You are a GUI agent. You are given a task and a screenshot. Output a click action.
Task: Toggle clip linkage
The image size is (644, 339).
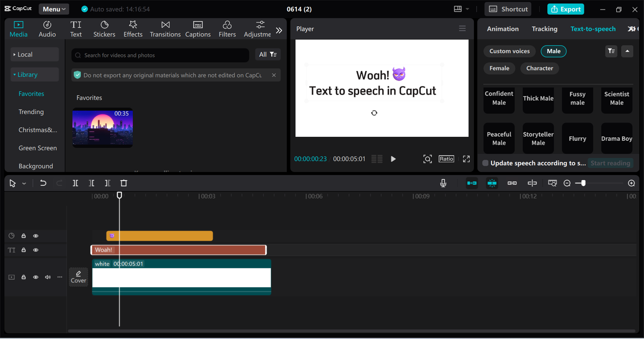pyautogui.click(x=512, y=183)
